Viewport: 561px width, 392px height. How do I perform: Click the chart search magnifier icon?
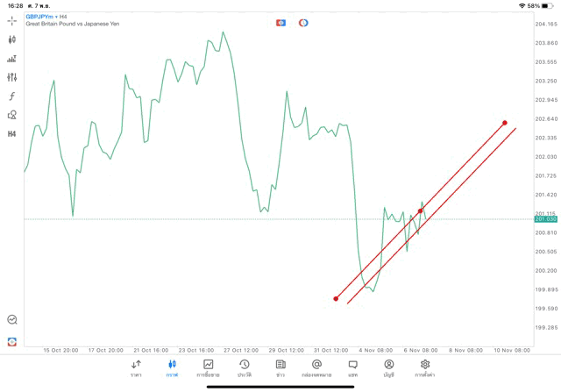[x=12, y=320]
